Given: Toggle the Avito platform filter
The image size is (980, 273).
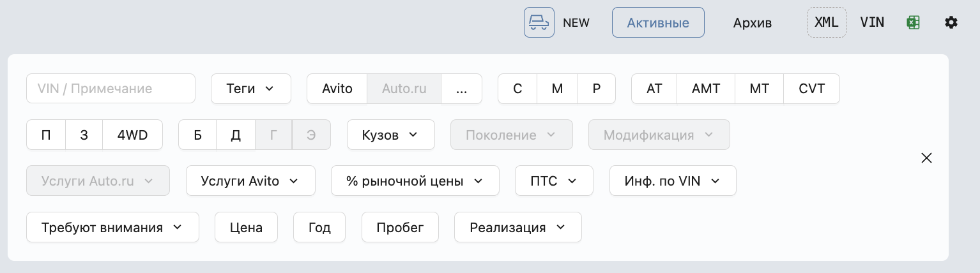Looking at the screenshot, I should [337, 89].
